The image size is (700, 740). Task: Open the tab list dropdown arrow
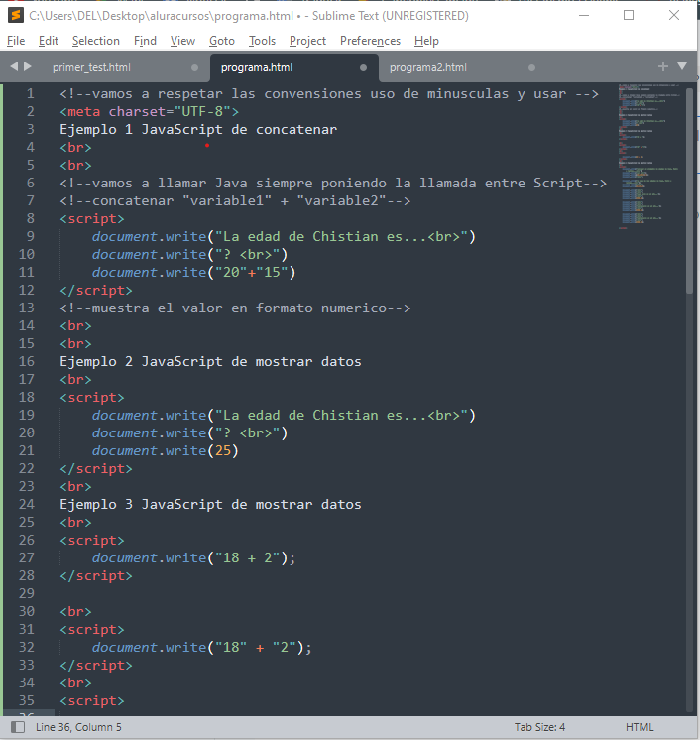[x=682, y=66]
